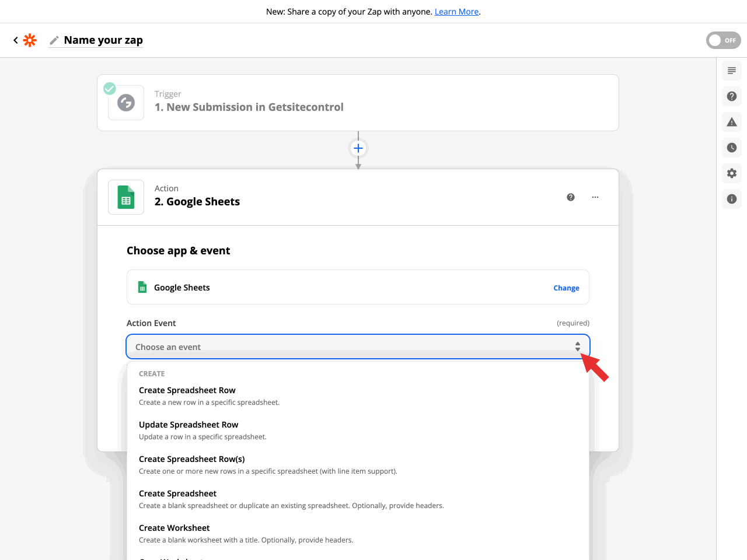The height and width of the screenshot is (560, 747).
Task: Add a step with plus button
Action: pos(358,148)
